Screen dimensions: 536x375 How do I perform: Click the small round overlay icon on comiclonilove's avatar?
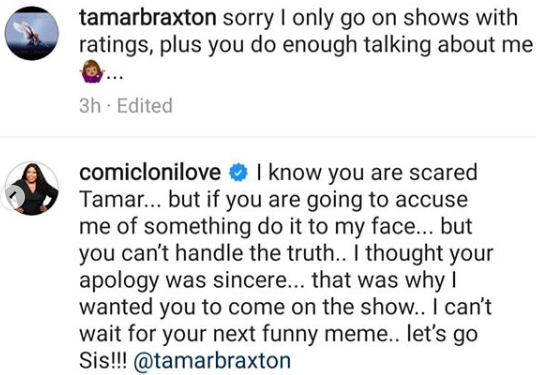pos(13,197)
